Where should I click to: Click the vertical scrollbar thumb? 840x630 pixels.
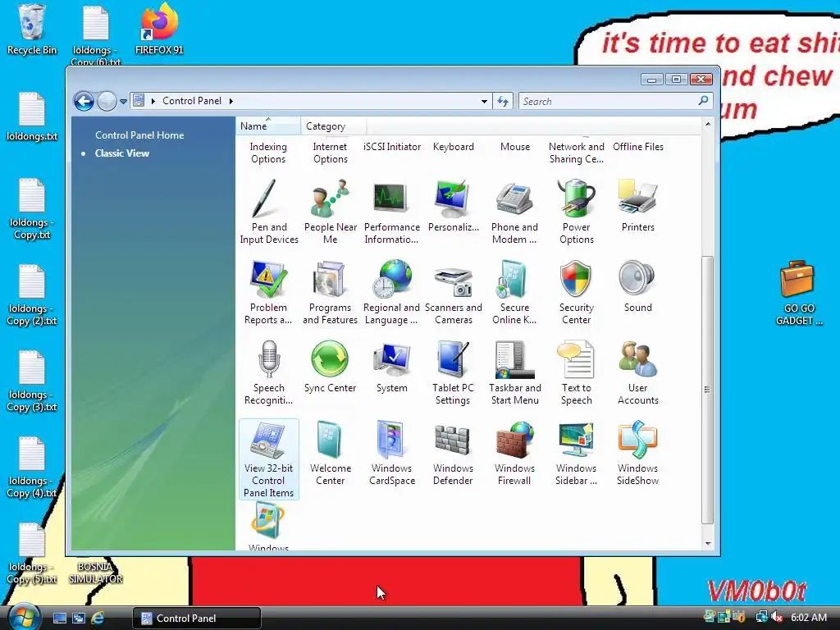[708, 390]
